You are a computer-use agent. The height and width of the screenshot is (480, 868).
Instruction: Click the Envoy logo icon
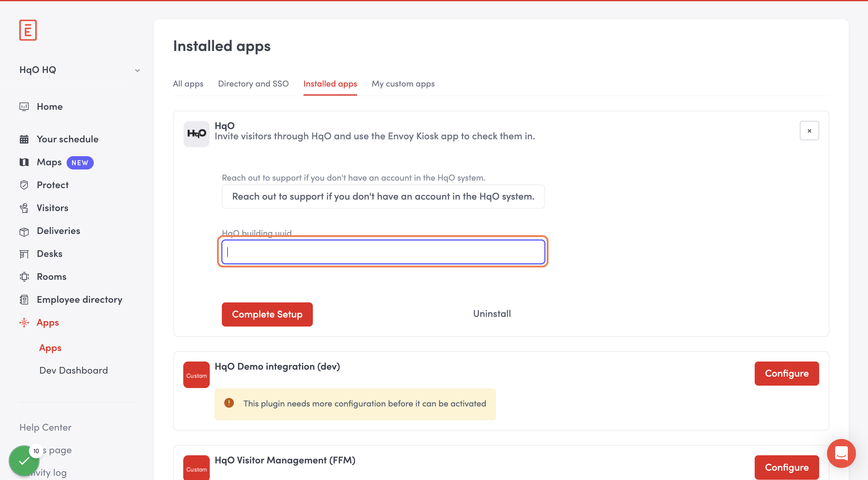[x=28, y=30]
